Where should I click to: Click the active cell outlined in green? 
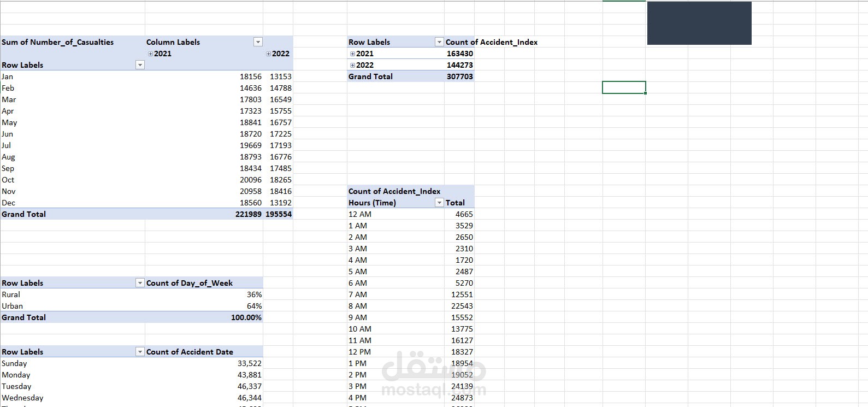[x=624, y=87]
